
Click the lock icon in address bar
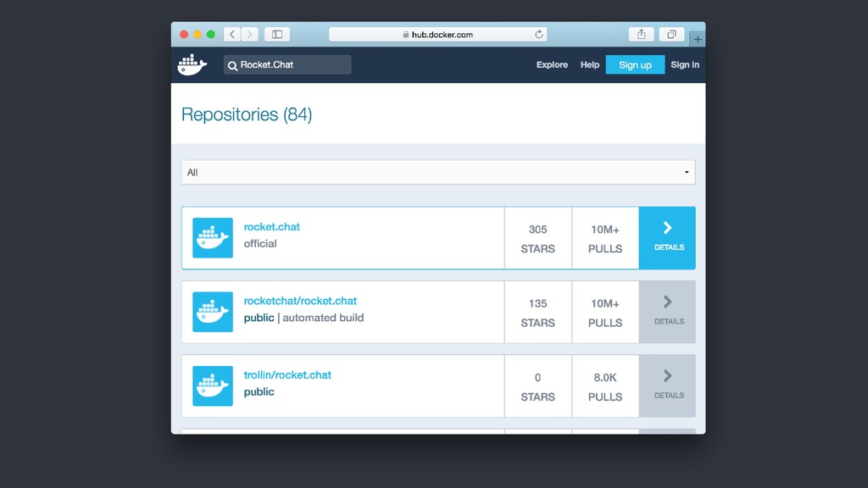(406, 34)
